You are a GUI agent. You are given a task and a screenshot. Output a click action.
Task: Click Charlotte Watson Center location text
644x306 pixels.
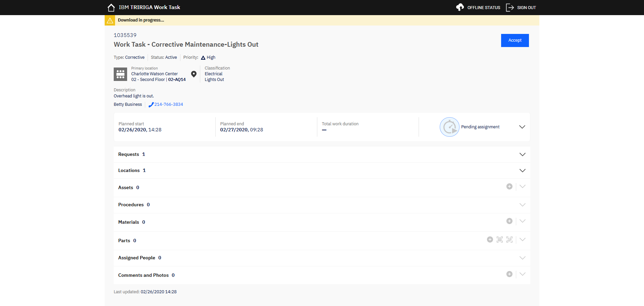click(154, 74)
